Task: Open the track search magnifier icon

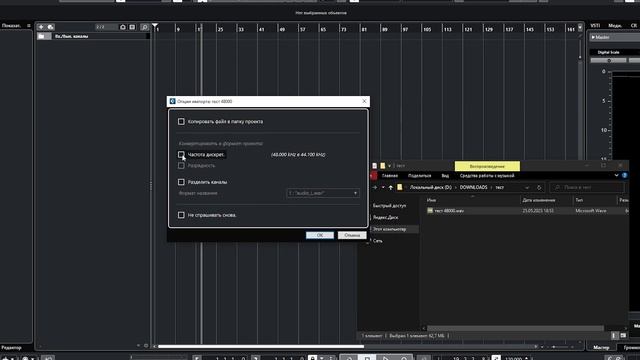Action: pyautogui.click(x=144, y=27)
